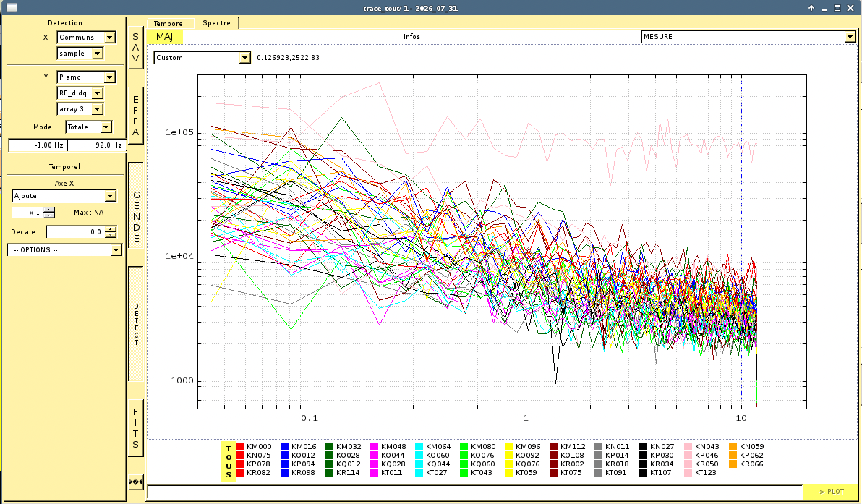Open the MESURE dropdown
Screen dimensions: 862x504
coord(748,37)
